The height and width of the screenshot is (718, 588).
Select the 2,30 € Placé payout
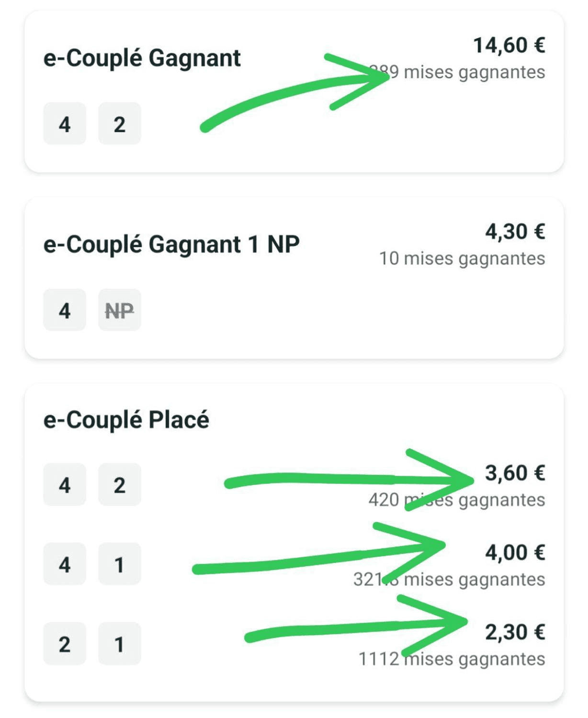coord(515,632)
